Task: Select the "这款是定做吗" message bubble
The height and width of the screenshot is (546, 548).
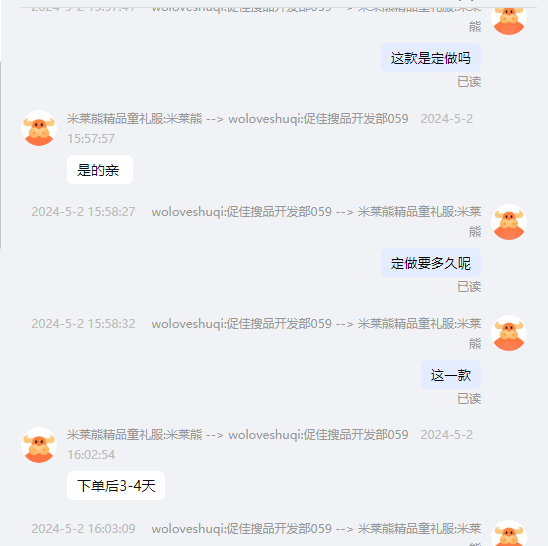Action: [431, 58]
